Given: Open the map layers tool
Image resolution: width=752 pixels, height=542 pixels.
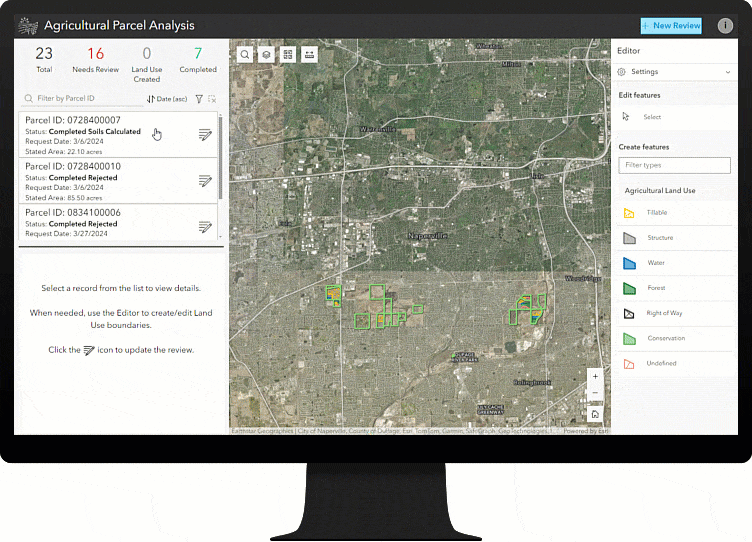Looking at the screenshot, I should tap(266, 55).
